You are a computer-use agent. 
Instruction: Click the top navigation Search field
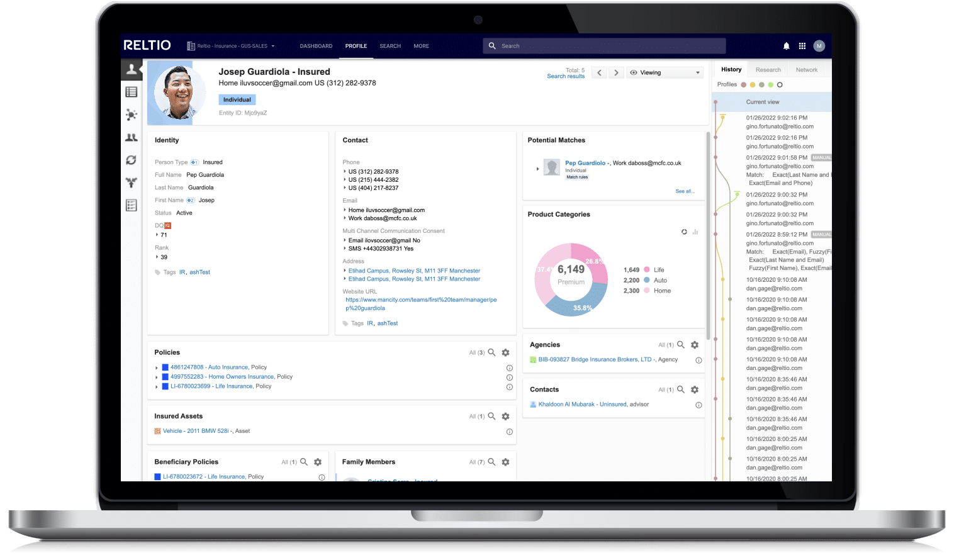[604, 46]
